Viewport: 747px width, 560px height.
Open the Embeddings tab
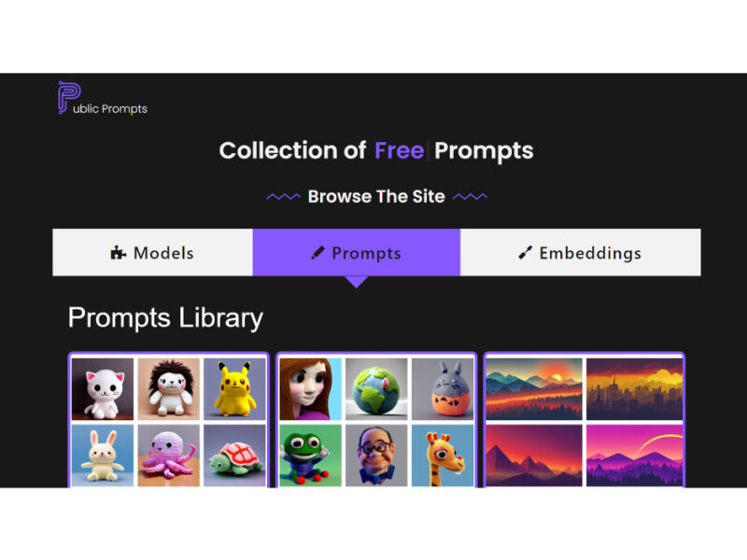[580, 252]
